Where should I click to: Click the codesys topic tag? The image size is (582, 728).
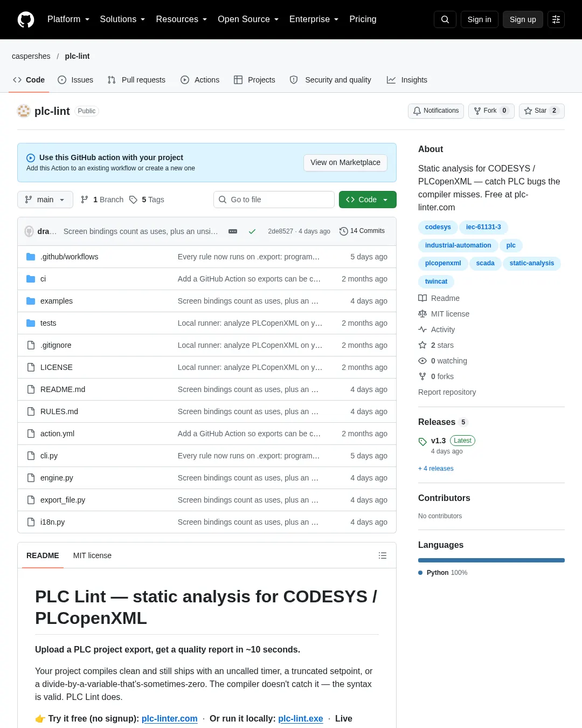438,227
